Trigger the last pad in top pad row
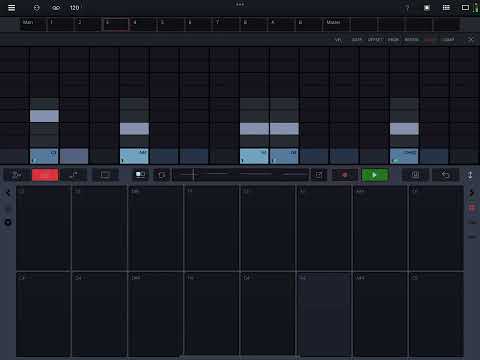The height and width of the screenshot is (360, 480). (x=436, y=228)
